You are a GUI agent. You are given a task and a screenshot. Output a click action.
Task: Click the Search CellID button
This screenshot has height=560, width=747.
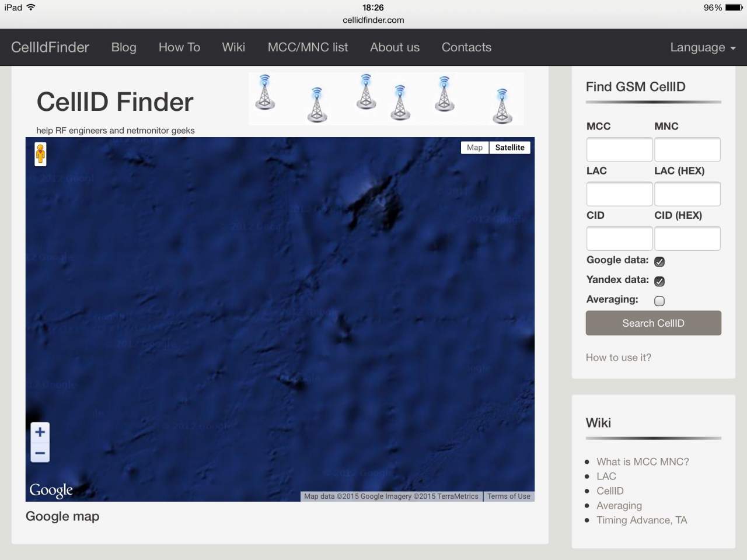[654, 323]
